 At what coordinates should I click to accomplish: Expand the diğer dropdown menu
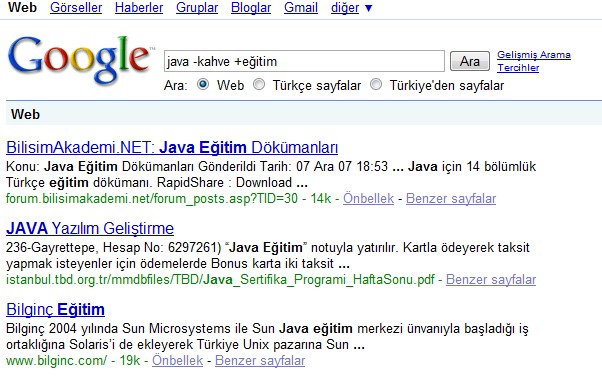click(x=351, y=8)
